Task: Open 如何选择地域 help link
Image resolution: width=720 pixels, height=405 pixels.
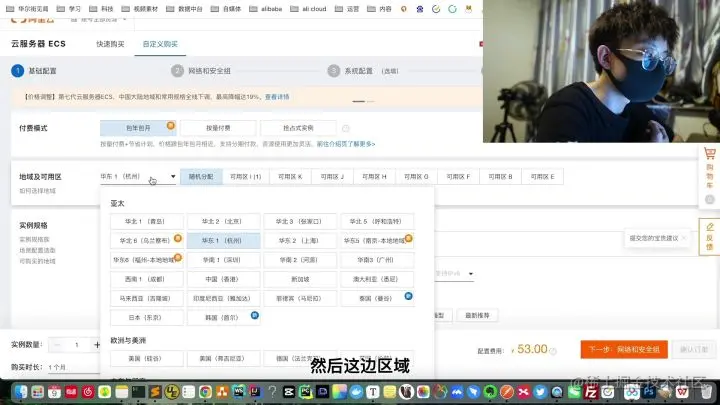Action: [x=37, y=191]
